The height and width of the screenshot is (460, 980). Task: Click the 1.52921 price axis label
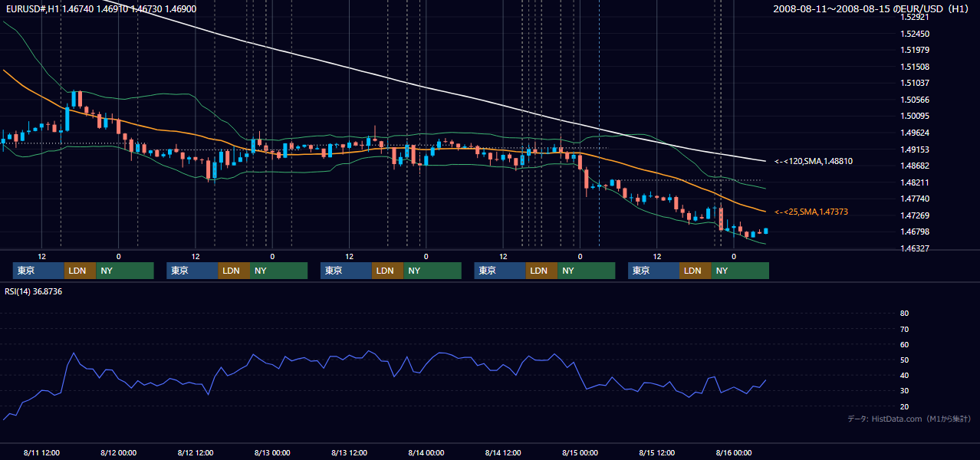[x=915, y=17]
